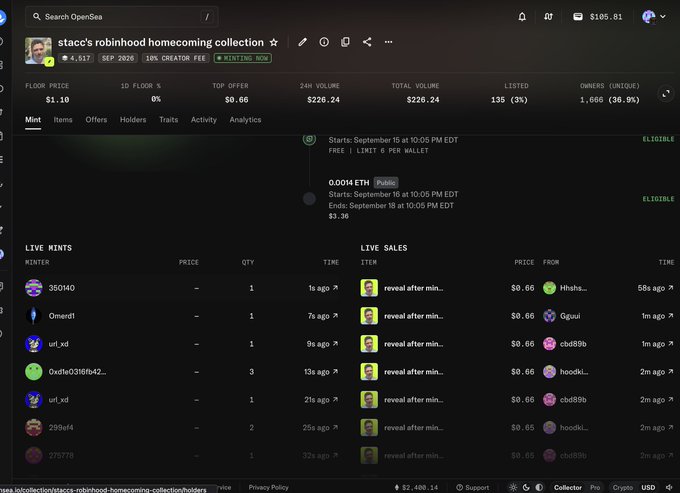Image resolution: width=680 pixels, height=493 pixels.
Task: Open transaction link for 7s ago mint
Action: [x=335, y=316]
